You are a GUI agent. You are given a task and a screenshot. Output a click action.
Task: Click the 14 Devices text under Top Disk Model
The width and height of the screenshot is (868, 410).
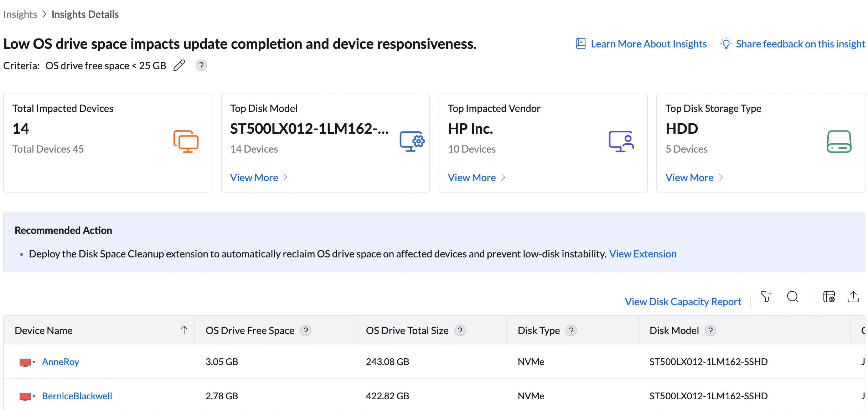[x=254, y=149]
